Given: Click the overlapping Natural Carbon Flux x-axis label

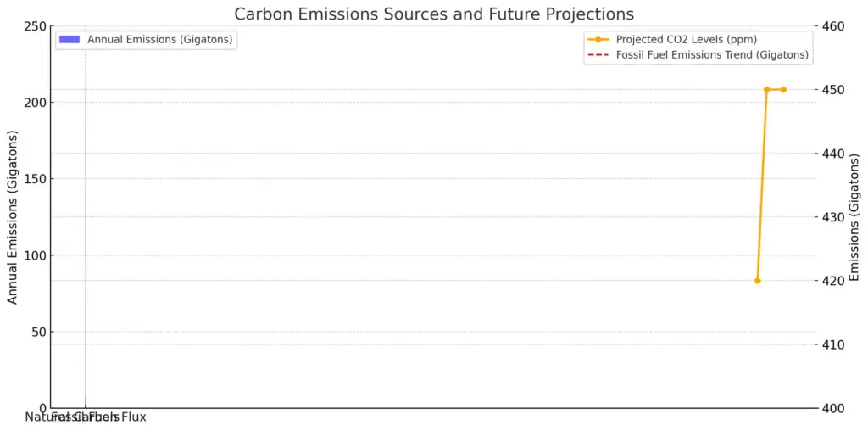Looking at the screenshot, I should click(86, 417).
